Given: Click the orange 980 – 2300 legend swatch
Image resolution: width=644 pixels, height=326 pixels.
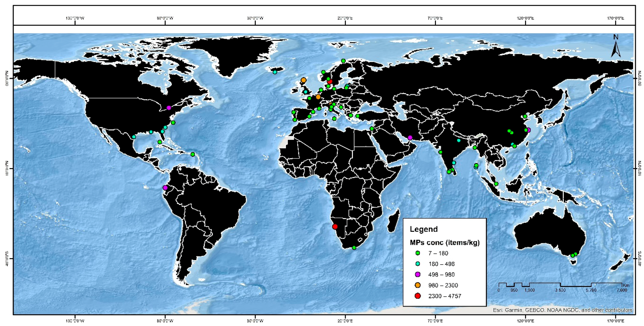Looking at the screenshot, I should (x=417, y=285).
